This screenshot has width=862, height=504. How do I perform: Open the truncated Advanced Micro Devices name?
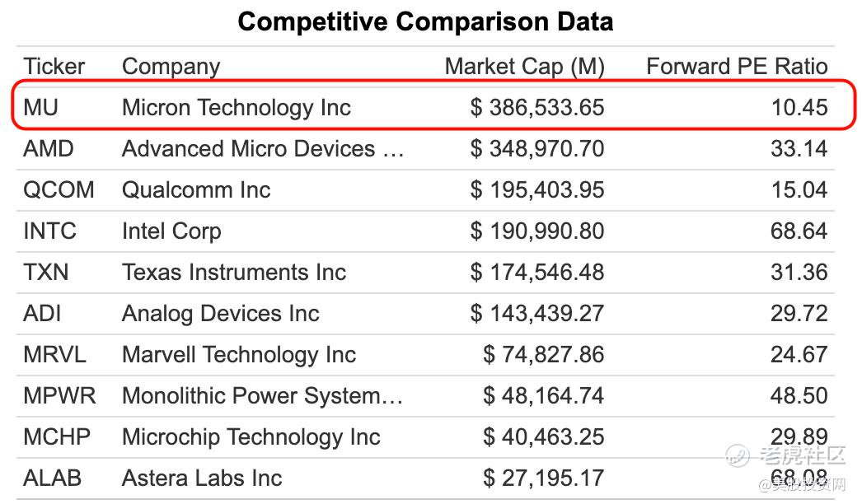[263, 149]
